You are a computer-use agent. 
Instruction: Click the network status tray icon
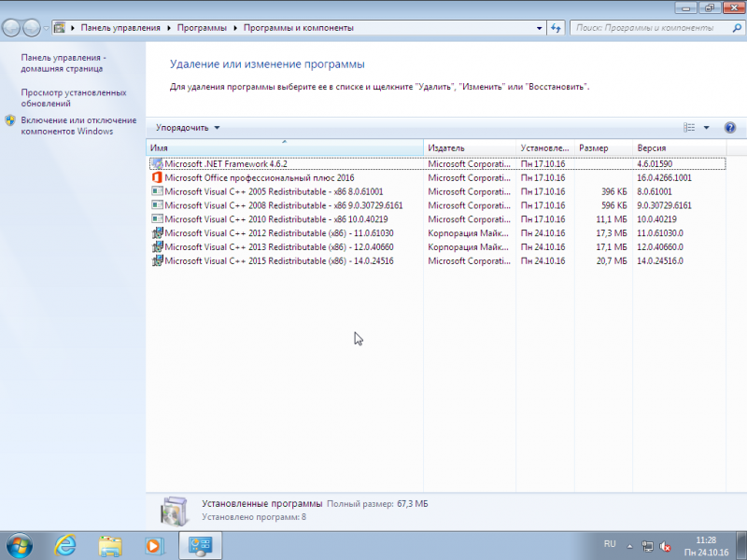point(647,546)
